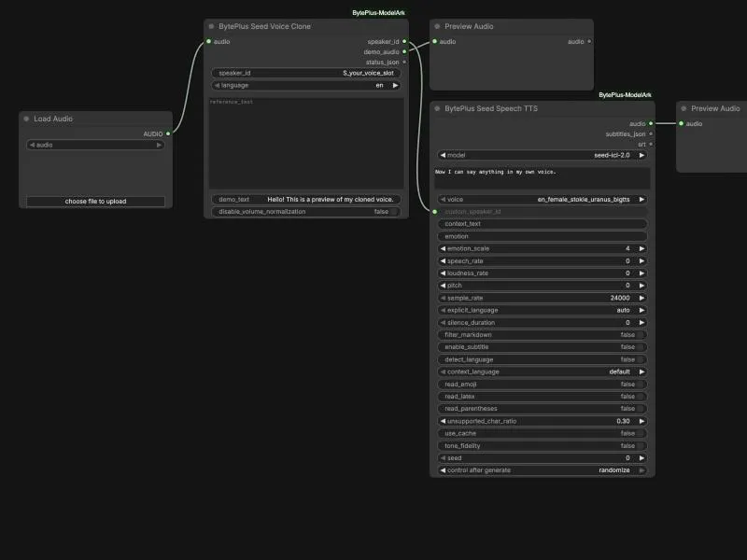Click the audio output port on Speech TTS
The height and width of the screenshot is (560, 747).
(x=651, y=124)
